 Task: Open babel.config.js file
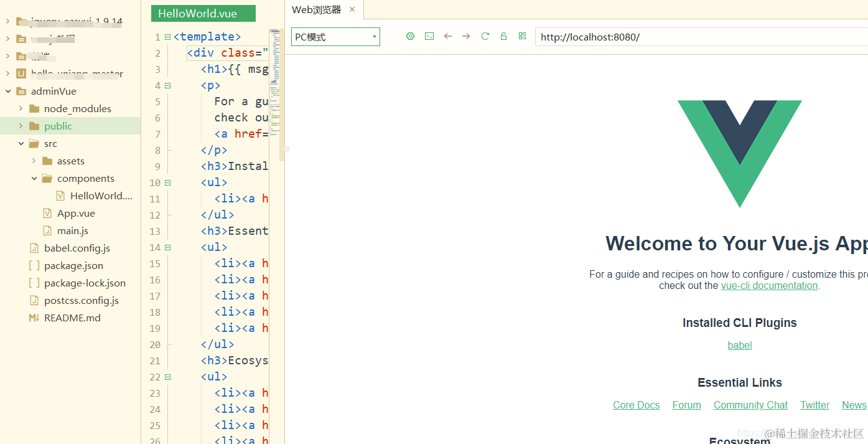click(77, 248)
